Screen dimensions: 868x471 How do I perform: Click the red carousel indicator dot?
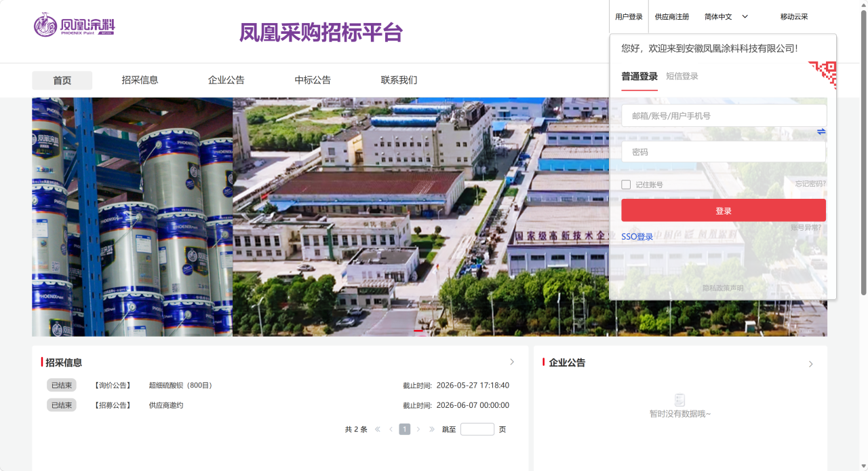[418, 331]
